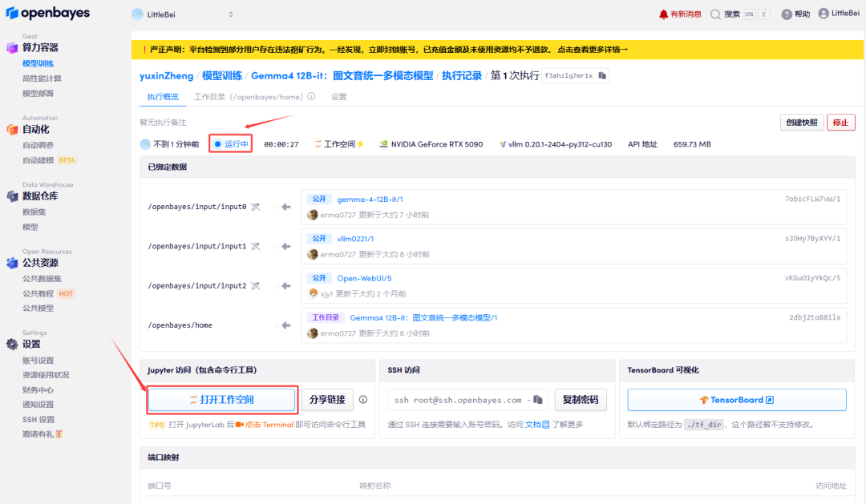
Task: Open the 算力容器 section icon
Action: pos(12,47)
